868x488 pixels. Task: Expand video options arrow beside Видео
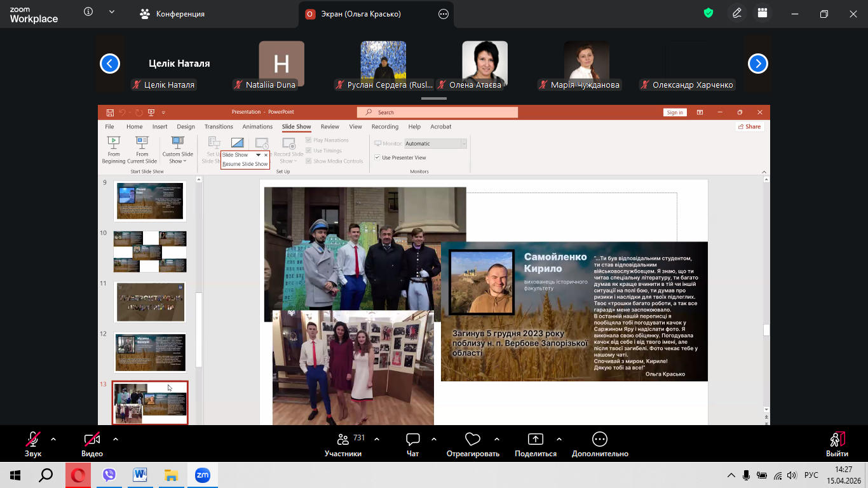(116, 439)
